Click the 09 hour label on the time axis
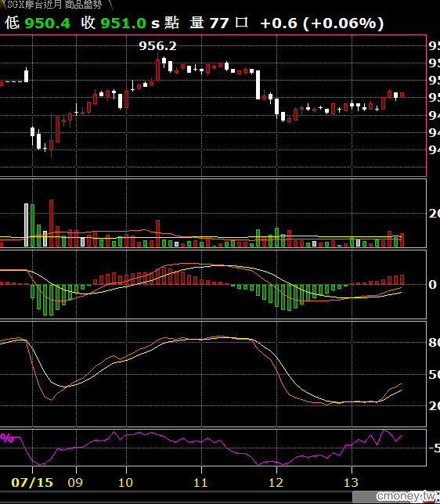 (75, 482)
